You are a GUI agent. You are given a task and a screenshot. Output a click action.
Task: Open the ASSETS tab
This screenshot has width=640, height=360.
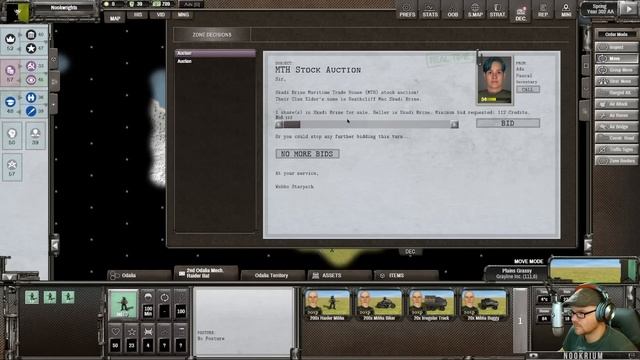(339, 276)
